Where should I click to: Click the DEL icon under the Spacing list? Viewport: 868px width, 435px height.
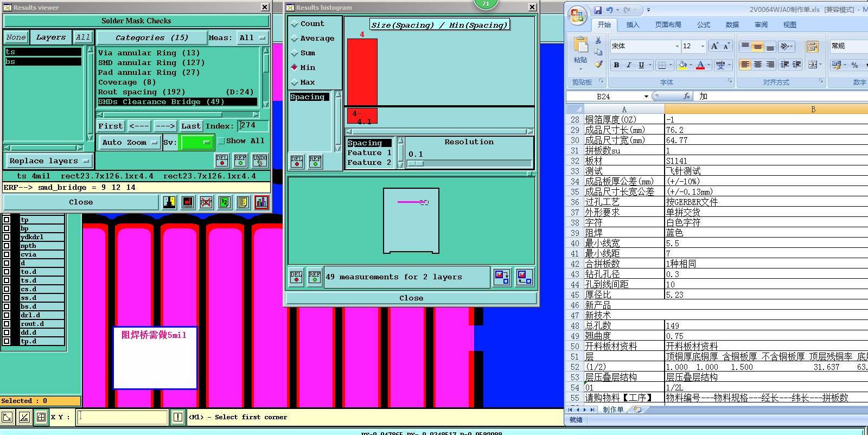tap(297, 161)
